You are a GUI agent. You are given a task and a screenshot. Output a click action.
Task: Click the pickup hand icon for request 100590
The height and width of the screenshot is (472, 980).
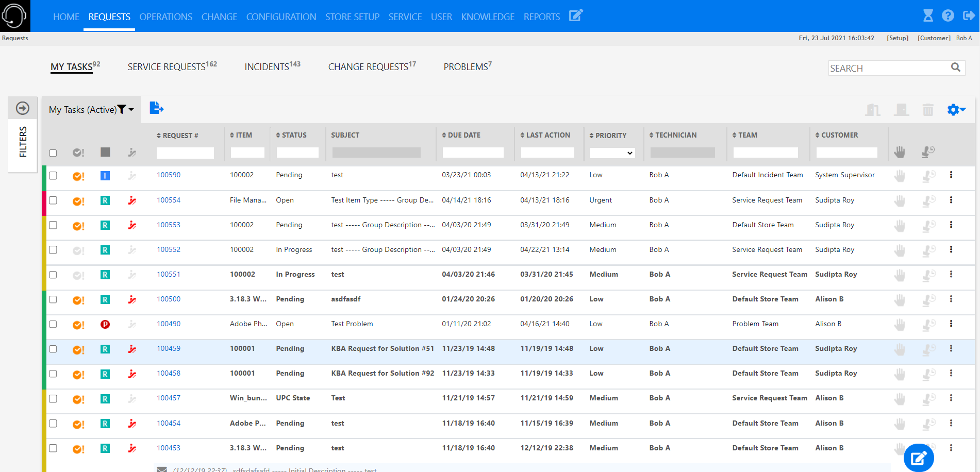(900, 176)
